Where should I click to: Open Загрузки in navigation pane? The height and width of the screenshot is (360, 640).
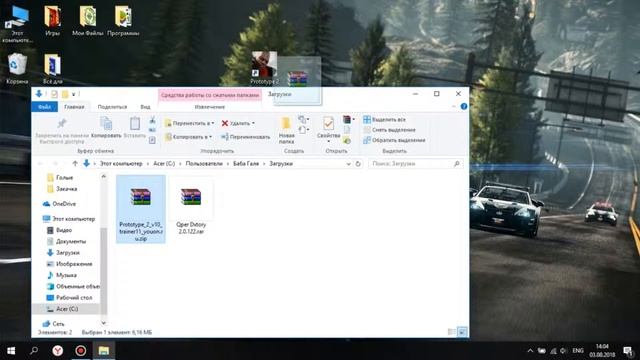pos(63,253)
